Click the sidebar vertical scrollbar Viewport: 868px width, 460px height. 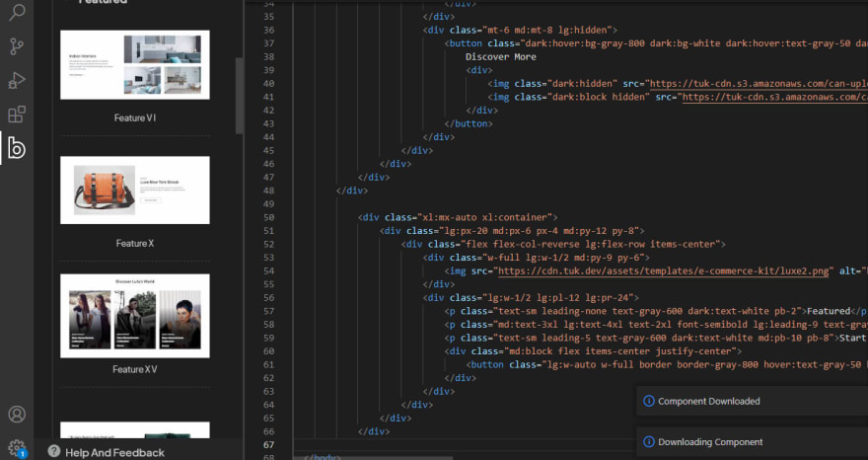click(239, 96)
